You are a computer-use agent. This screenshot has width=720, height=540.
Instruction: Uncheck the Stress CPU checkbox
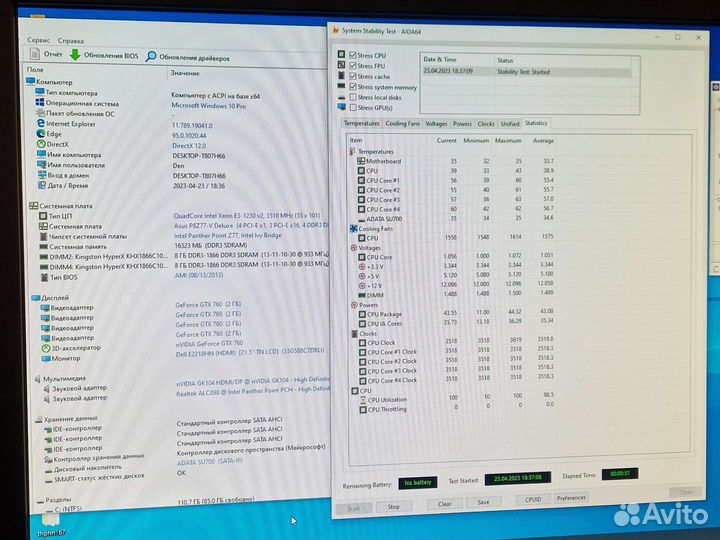coord(353,55)
